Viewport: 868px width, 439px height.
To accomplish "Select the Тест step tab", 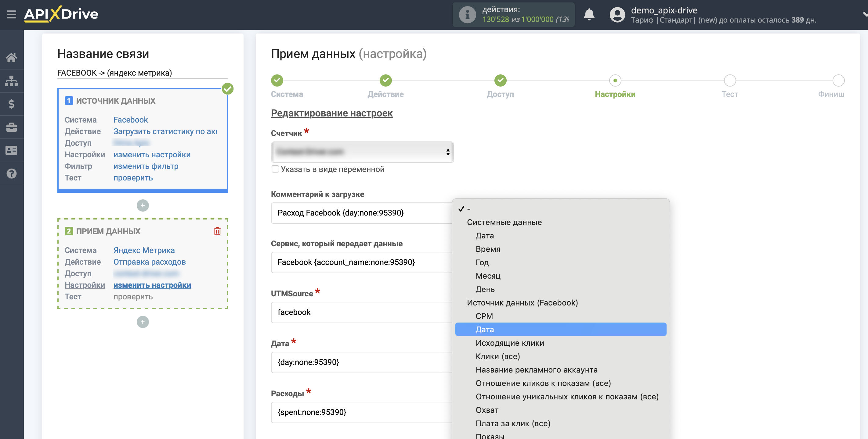I will pos(730,94).
